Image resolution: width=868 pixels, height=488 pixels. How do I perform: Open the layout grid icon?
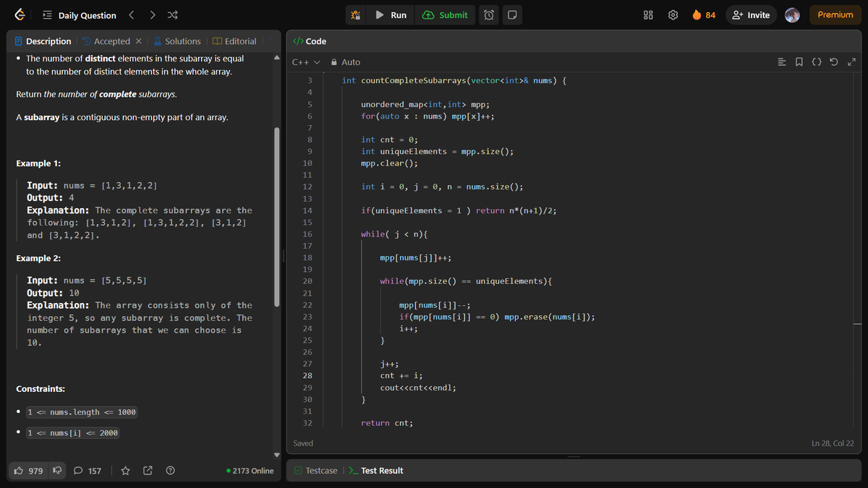(x=649, y=15)
